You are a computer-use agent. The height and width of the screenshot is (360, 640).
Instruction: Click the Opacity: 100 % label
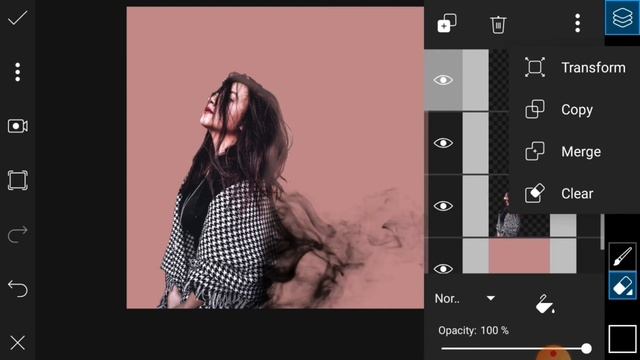point(473,330)
